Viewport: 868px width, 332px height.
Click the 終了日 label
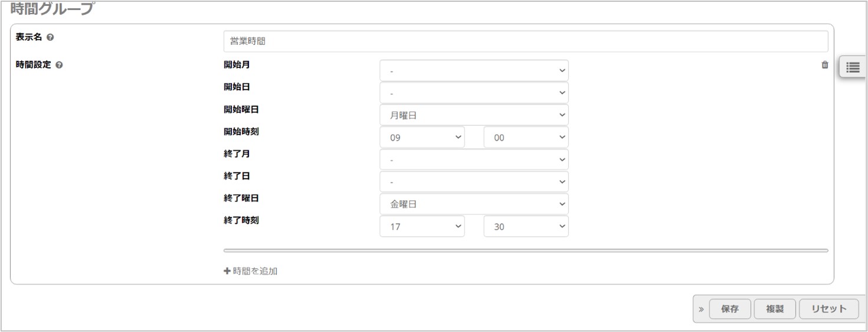[237, 176]
